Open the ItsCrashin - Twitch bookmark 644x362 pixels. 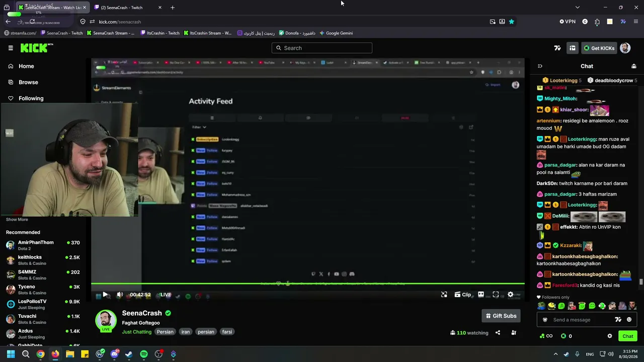pyautogui.click(x=160, y=33)
